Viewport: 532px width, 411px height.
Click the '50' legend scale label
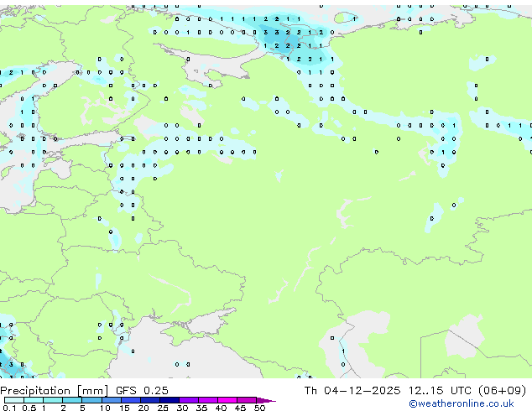[x=259, y=408]
